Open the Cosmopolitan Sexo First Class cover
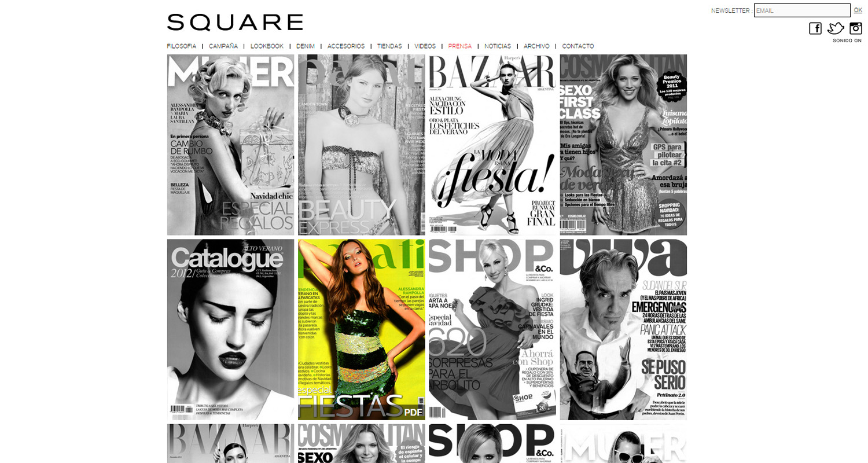Screen dimensions: 868x463 pyautogui.click(x=623, y=145)
